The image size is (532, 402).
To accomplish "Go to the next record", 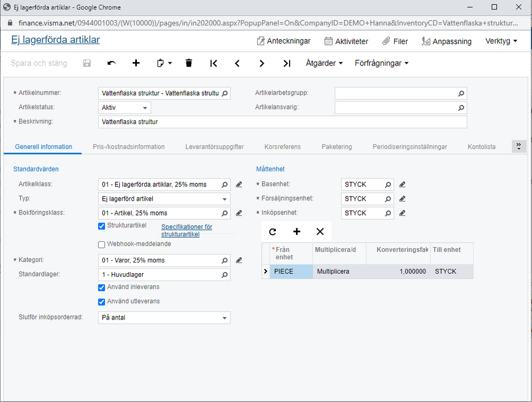I will (x=261, y=63).
